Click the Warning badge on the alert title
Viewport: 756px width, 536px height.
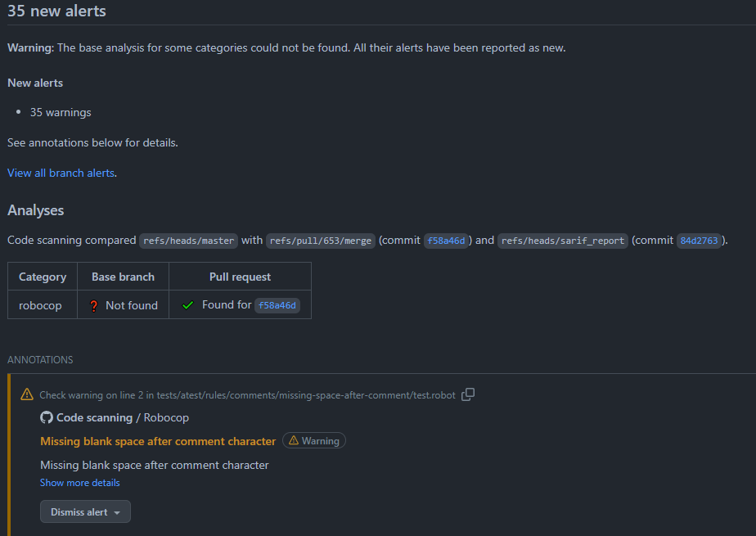click(314, 440)
